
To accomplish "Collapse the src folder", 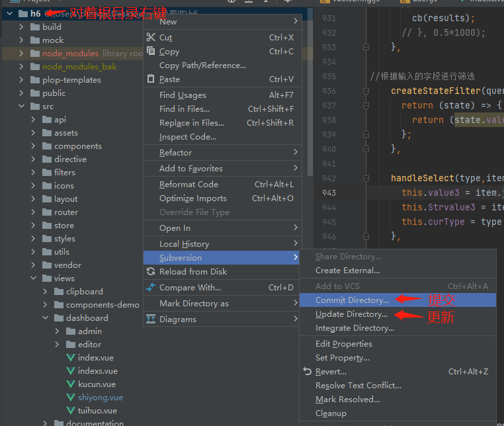I will pos(21,106).
